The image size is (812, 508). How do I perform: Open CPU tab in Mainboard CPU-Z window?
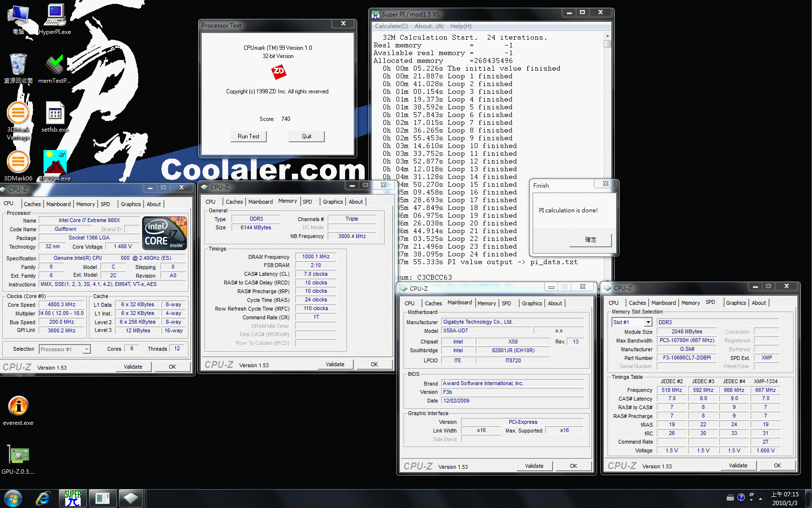(x=410, y=303)
